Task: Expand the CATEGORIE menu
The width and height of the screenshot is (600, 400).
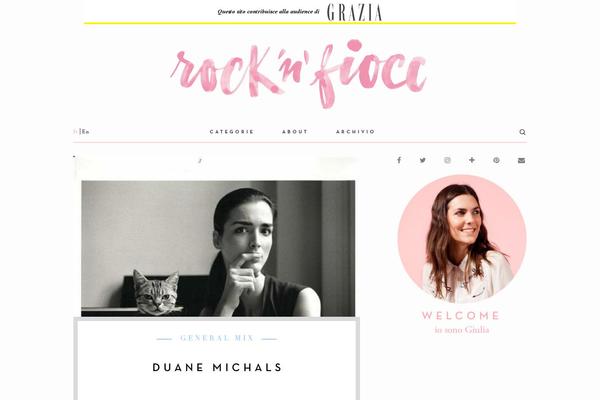Action: point(232,132)
